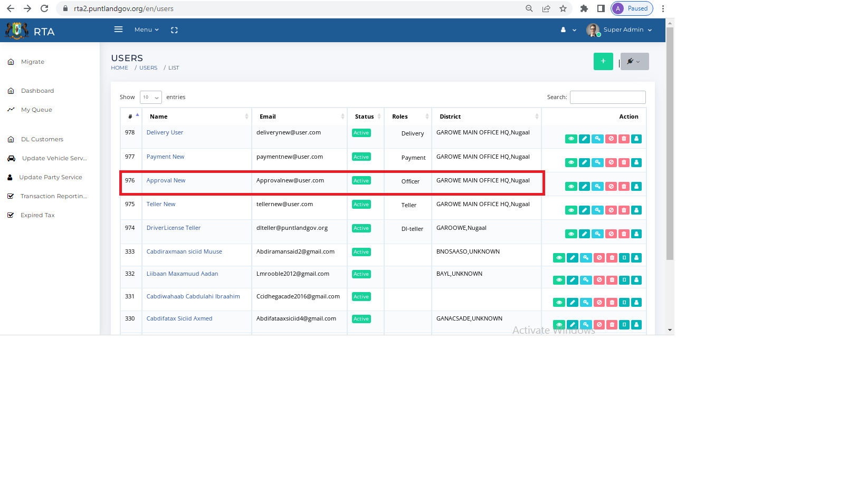Click the page vertical scrollbar
The width and height of the screenshot is (857, 504).
point(670,144)
